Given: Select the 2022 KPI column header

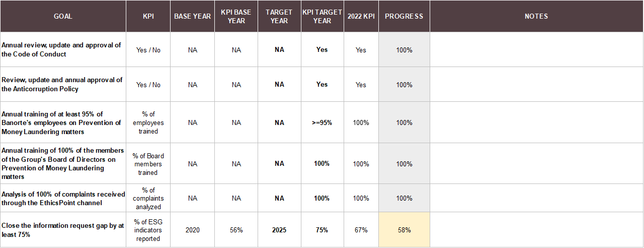Looking at the screenshot, I should [x=361, y=16].
